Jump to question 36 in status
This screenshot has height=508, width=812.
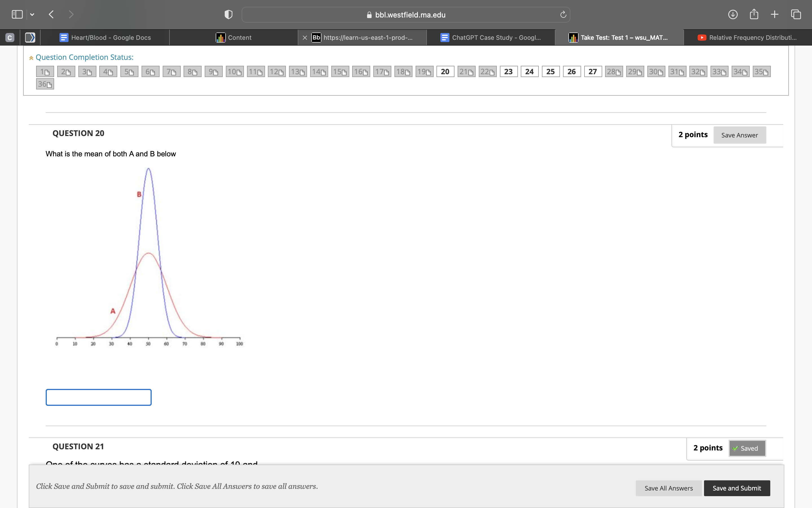(x=45, y=84)
